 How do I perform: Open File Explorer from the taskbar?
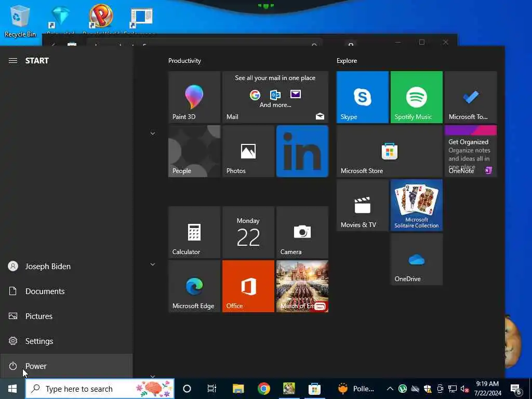(x=238, y=389)
